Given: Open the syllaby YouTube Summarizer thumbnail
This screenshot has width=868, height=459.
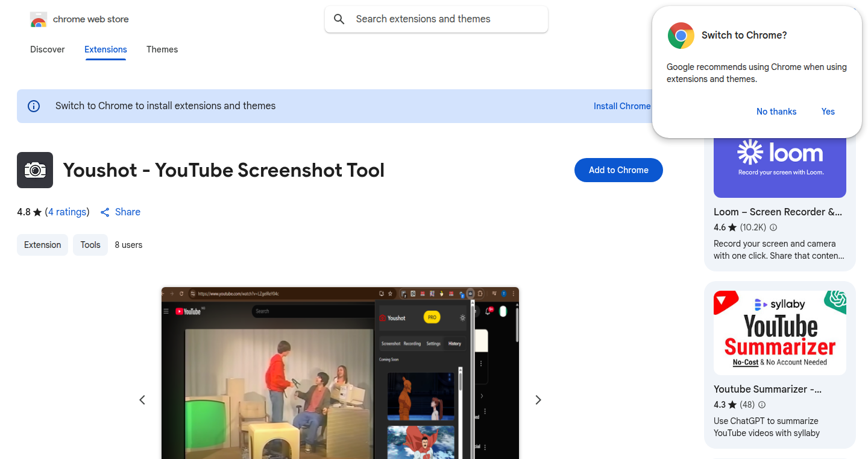Looking at the screenshot, I should (x=780, y=333).
